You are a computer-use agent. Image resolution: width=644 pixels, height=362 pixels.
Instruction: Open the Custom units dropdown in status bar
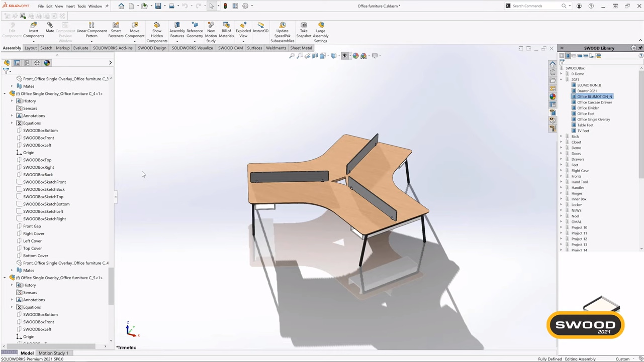point(625,359)
